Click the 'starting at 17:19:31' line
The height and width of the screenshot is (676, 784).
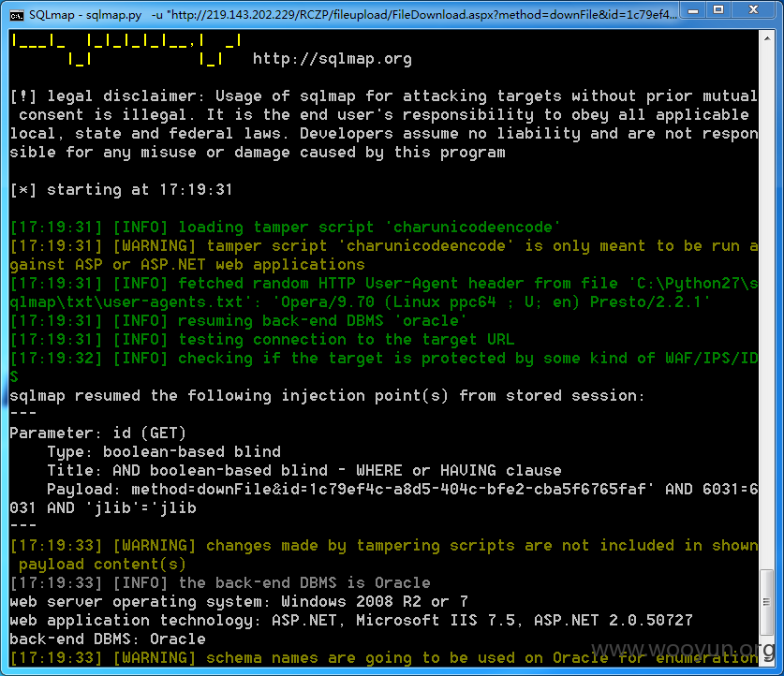click(122, 190)
